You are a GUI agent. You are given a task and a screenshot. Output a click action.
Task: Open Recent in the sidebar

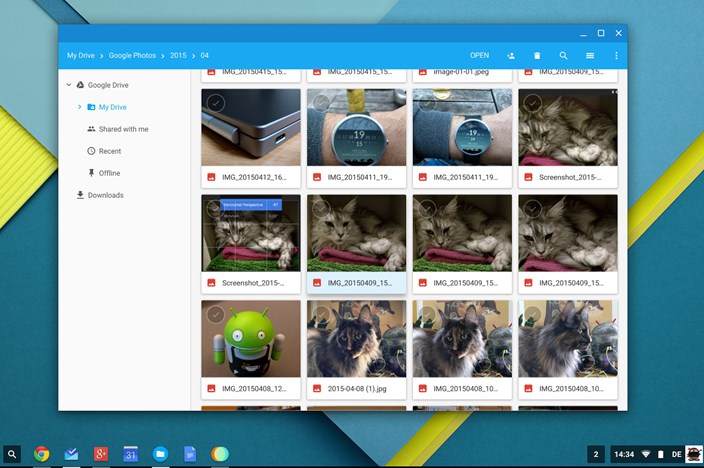(x=110, y=151)
